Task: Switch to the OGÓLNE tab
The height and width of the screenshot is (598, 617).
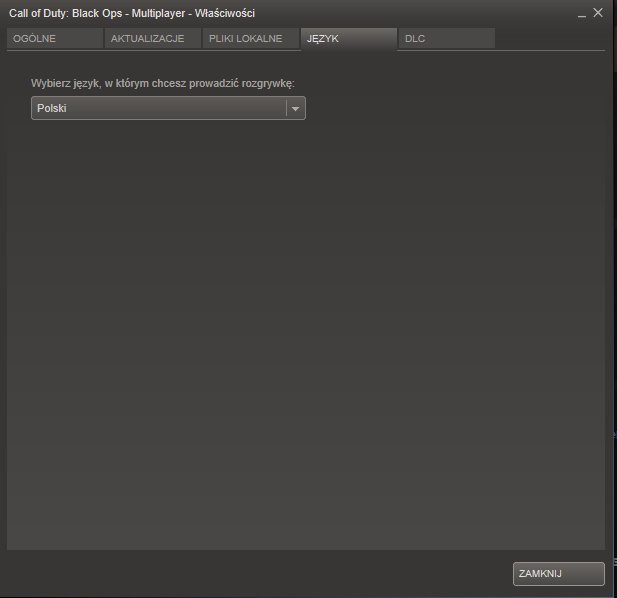Action: [x=55, y=39]
